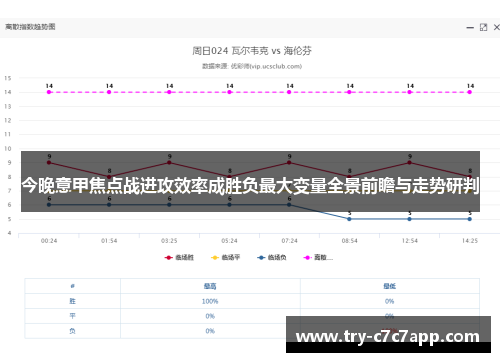The image size is (500, 362).
Task: Click the 07:24 x-axis label
Action: (x=289, y=241)
